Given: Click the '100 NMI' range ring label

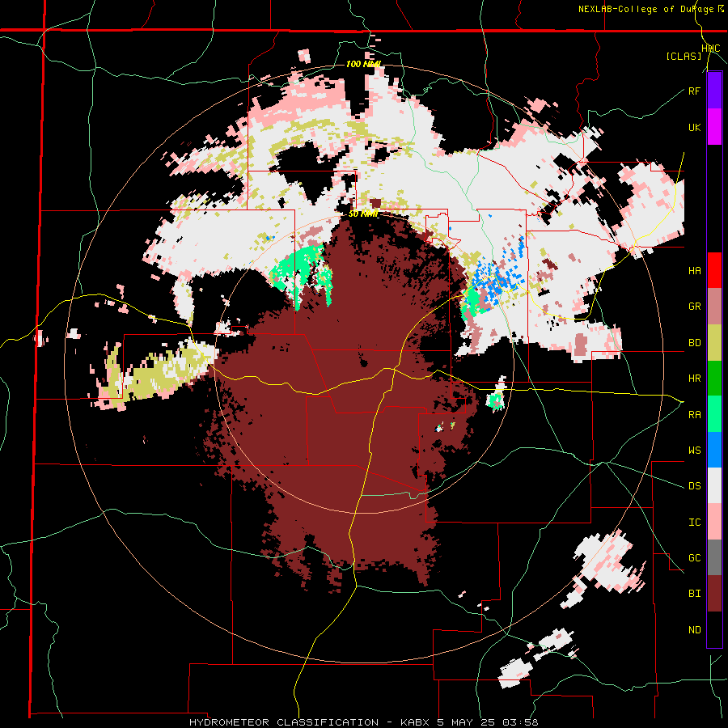Looking at the screenshot, I should pyautogui.click(x=363, y=64).
